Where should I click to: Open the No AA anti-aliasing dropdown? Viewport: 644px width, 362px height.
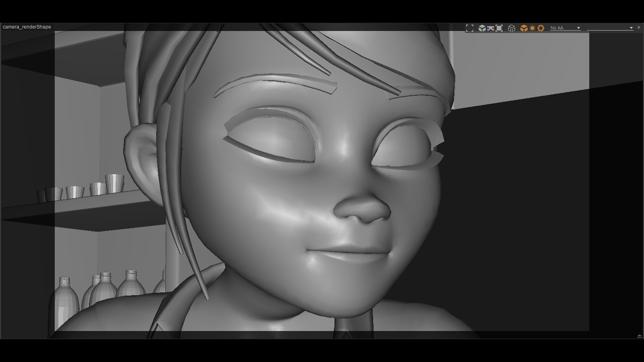[x=565, y=28]
